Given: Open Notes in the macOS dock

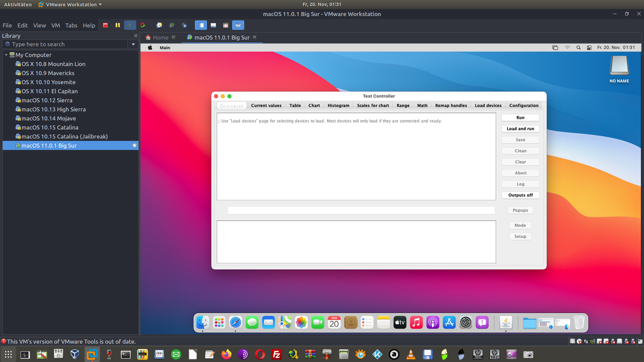Looking at the screenshot, I should (383, 322).
